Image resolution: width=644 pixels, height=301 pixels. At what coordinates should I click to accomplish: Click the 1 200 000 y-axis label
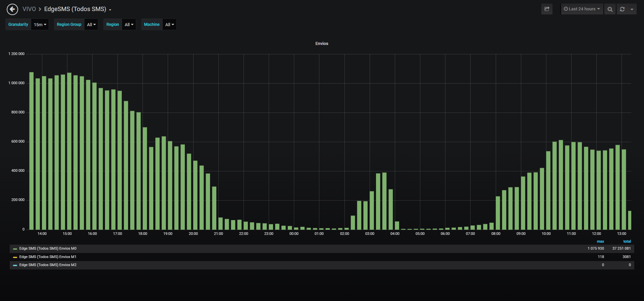coord(16,54)
